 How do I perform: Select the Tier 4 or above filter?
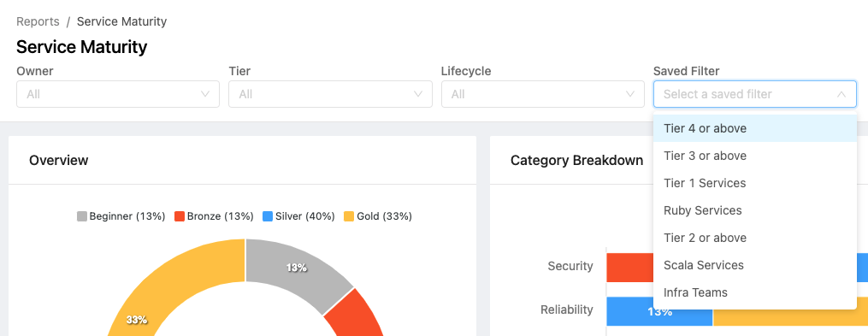(755, 128)
